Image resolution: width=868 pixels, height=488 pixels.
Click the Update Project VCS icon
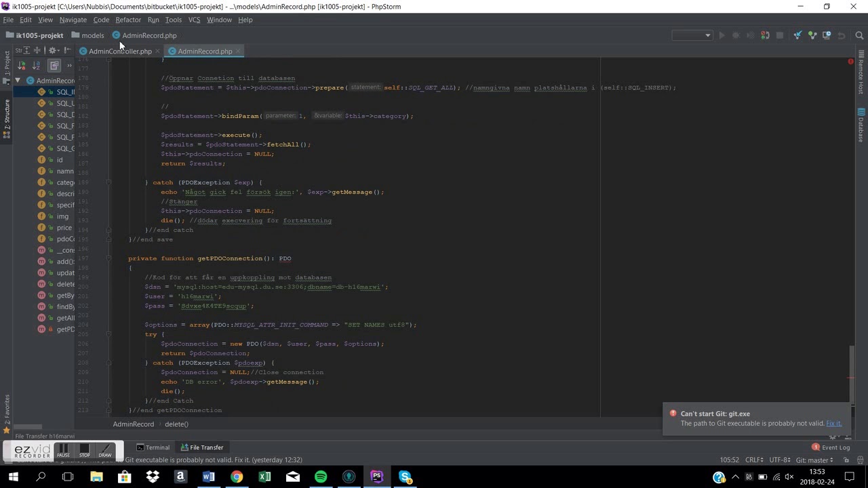pyautogui.click(x=797, y=35)
